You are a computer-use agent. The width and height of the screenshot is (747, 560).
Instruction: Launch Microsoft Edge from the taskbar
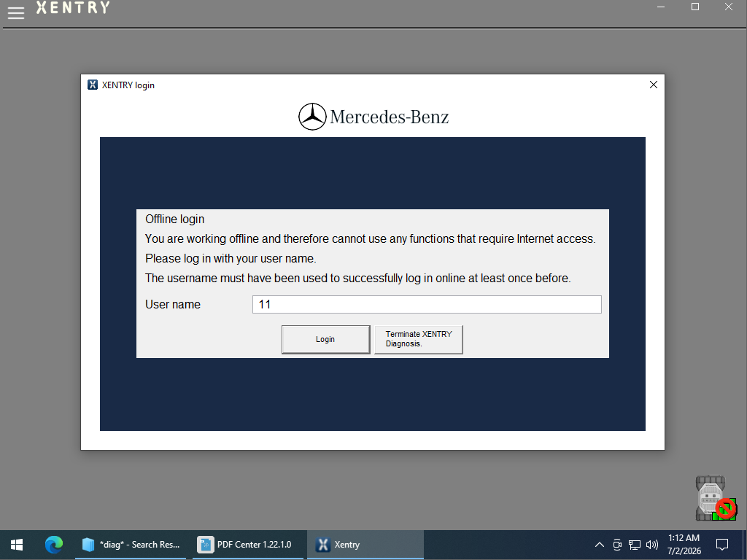[x=54, y=544]
